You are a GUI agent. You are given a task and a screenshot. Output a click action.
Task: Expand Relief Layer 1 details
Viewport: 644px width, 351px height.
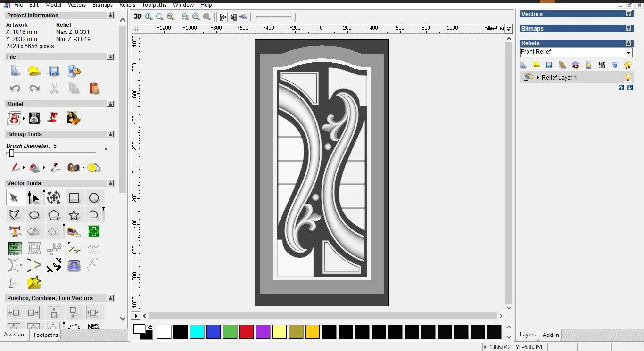[x=538, y=77]
